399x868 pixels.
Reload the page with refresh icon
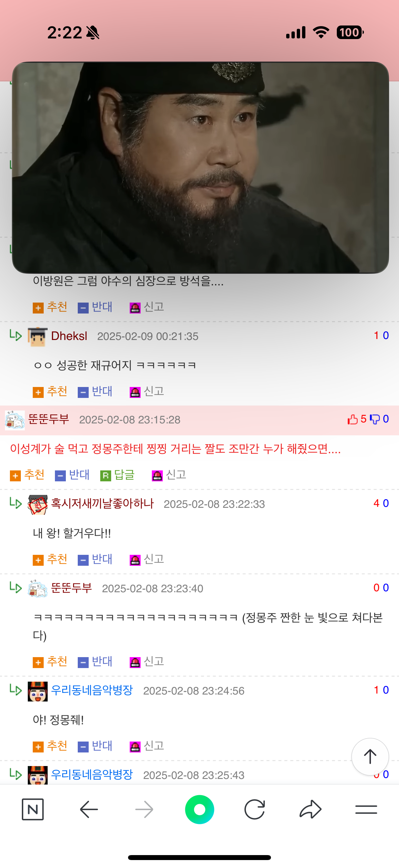click(254, 809)
